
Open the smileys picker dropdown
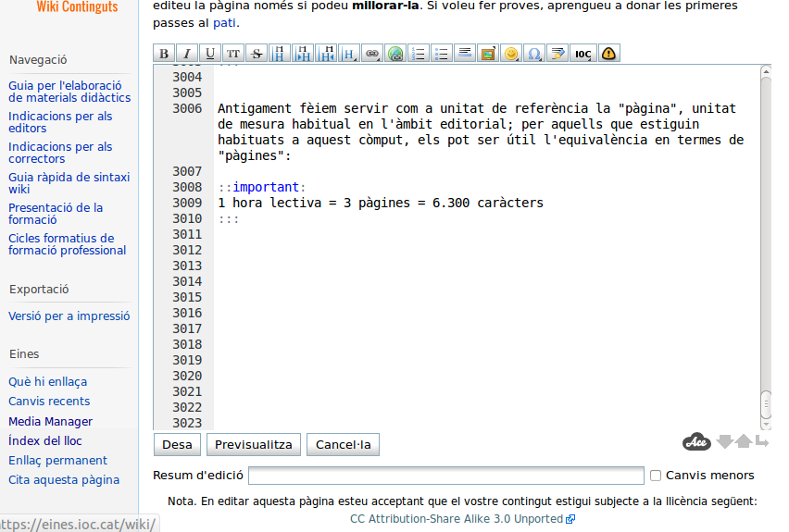click(511, 54)
